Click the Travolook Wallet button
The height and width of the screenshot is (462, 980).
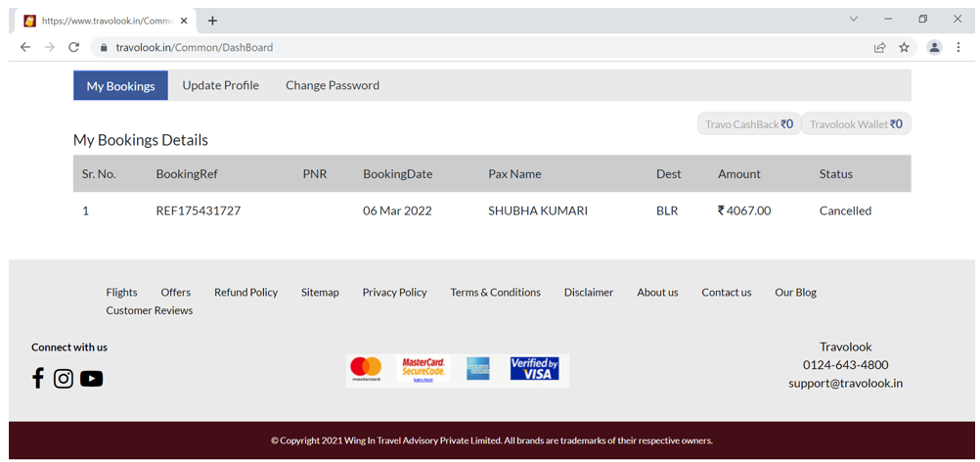856,124
